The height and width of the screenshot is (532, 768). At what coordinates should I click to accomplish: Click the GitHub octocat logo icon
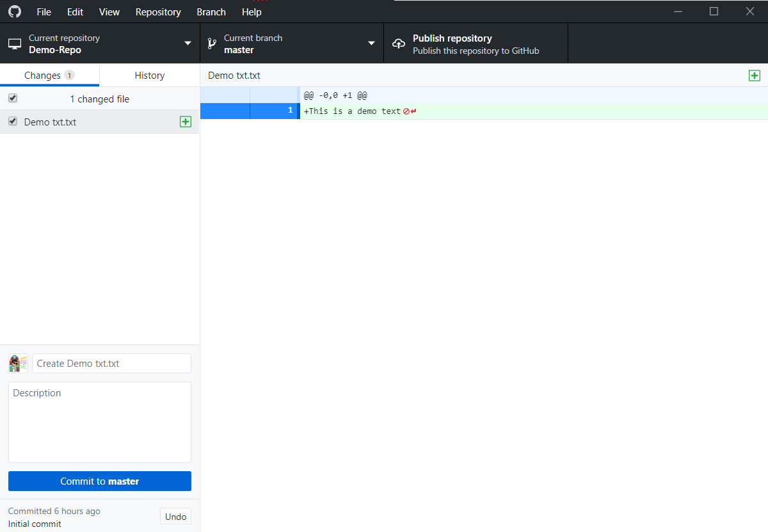click(14, 11)
